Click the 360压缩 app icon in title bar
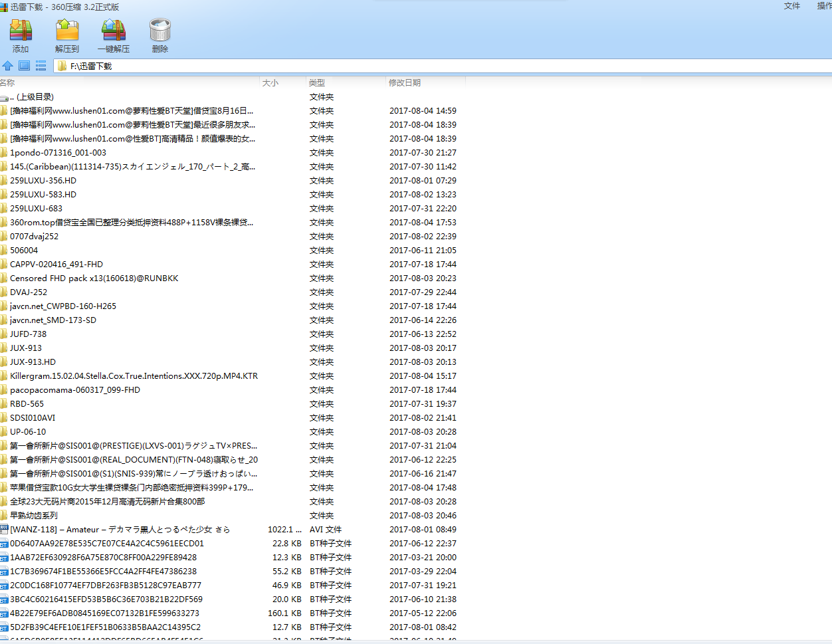Viewport: 832px width, 644px height. (4, 7)
